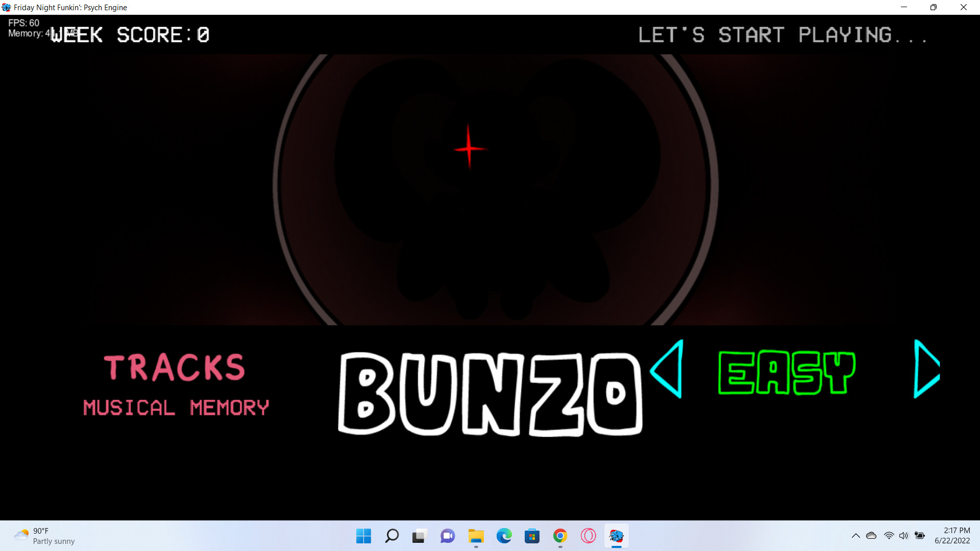The height and width of the screenshot is (551, 980).
Task: Click the pink TRACKS heading
Action: (175, 367)
